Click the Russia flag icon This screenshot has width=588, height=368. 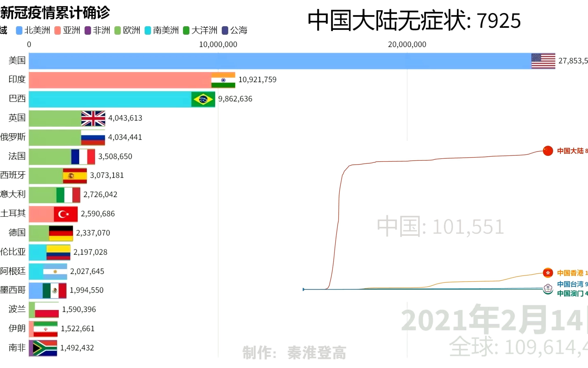[93, 137]
